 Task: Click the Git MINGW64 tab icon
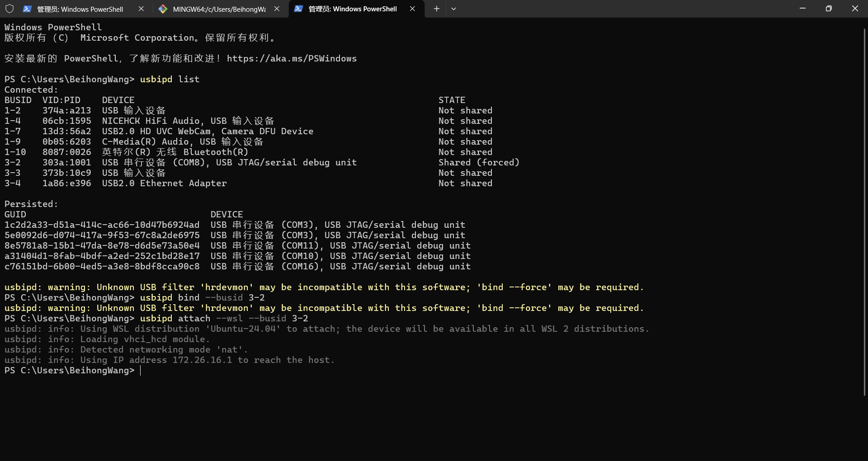coord(163,9)
